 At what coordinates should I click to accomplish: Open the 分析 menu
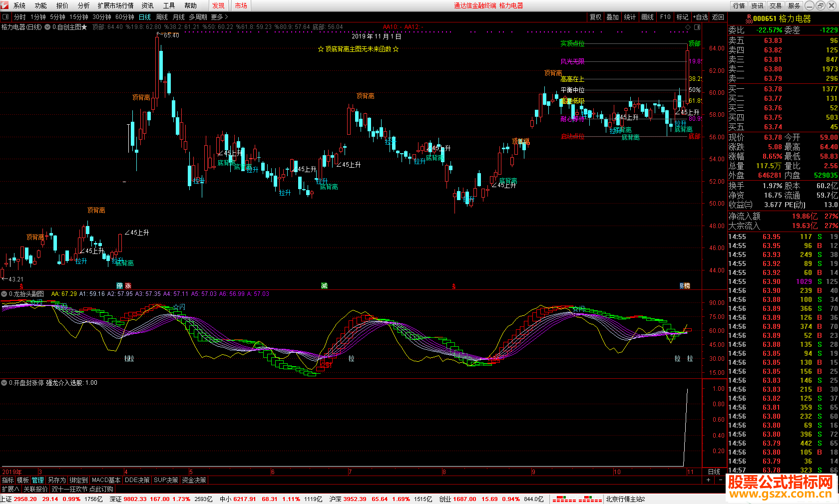pos(83,5)
